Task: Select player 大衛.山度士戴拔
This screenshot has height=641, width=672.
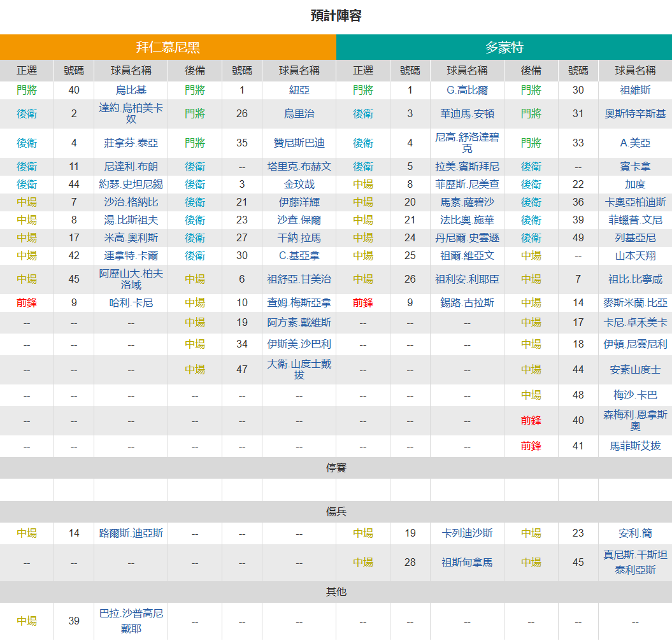Action: [x=299, y=370]
